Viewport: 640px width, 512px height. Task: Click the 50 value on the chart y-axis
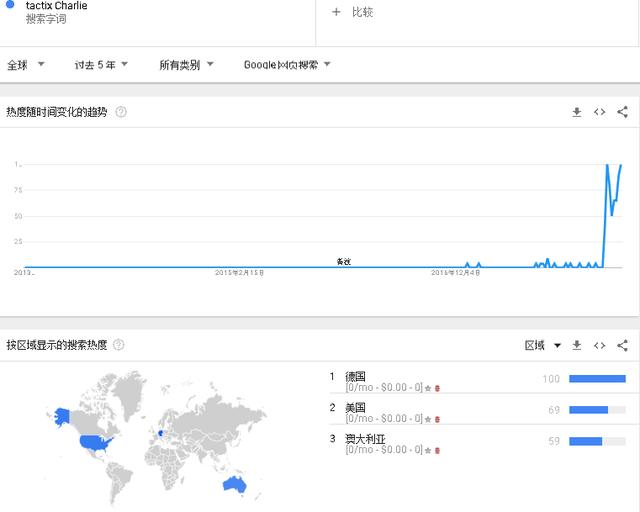pos(18,216)
